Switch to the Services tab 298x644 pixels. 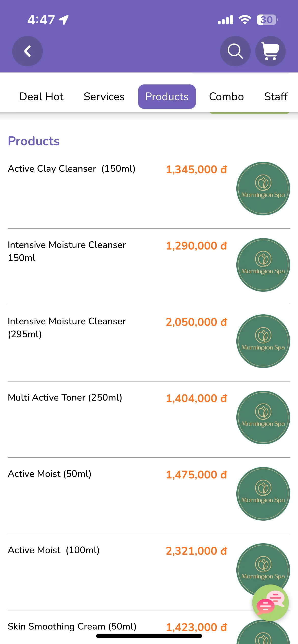104,97
